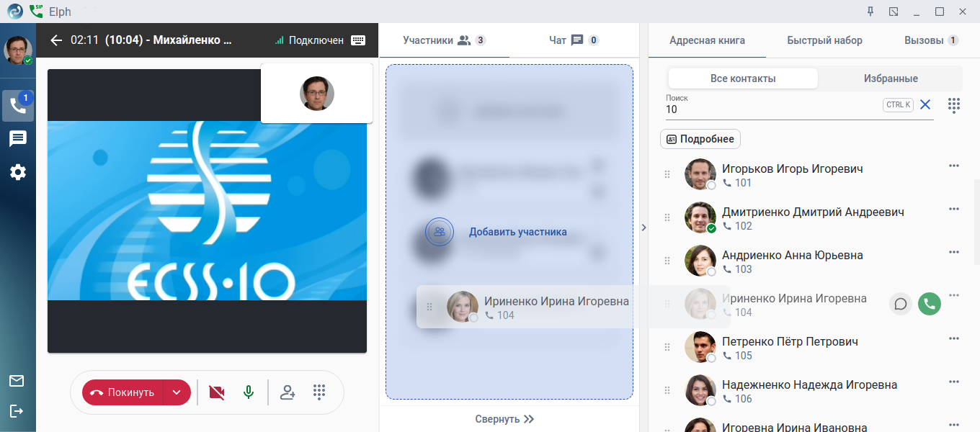Image resolution: width=980 pixels, height=432 pixels.
Task: Open the chat messages sidebar icon
Action: (x=18, y=139)
